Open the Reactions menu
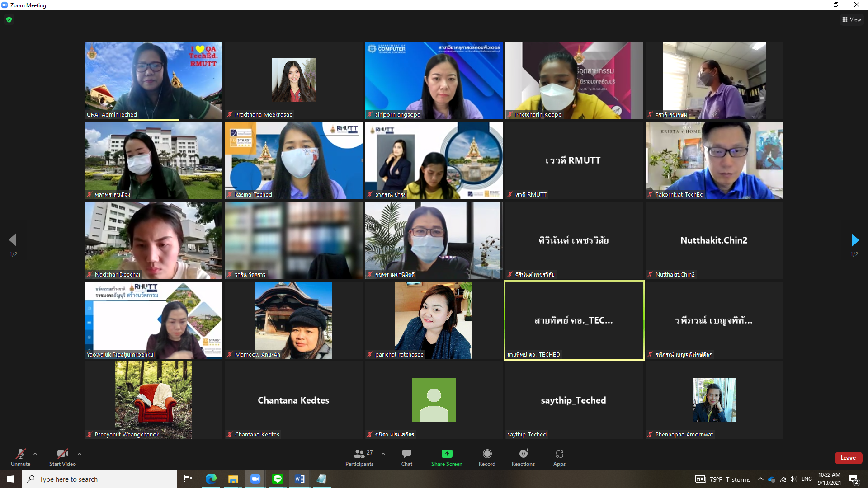The width and height of the screenshot is (868, 488). tap(523, 457)
